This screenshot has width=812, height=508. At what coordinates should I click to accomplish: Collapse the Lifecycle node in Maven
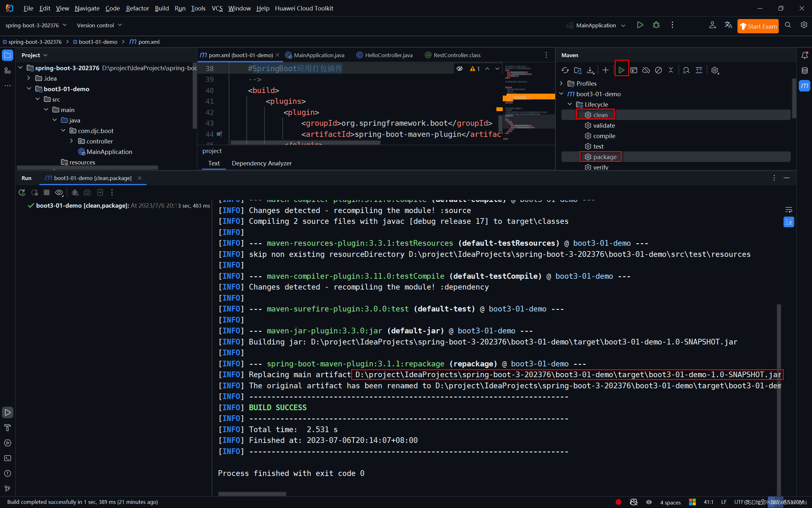click(570, 104)
